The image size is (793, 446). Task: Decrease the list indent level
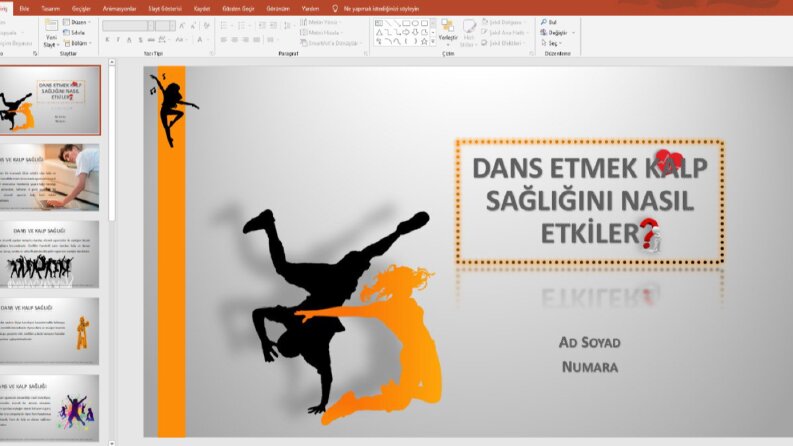[262, 26]
